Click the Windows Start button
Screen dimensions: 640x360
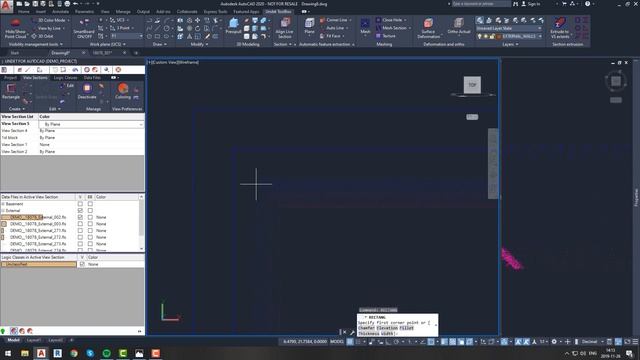point(8,353)
